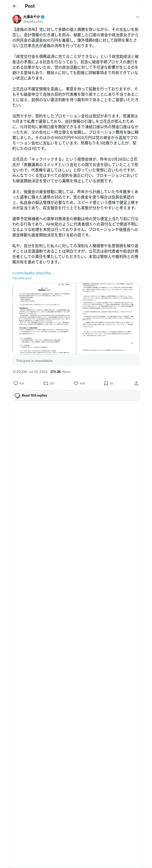Open the @ayaka_otsu handle link

pos(33,21)
